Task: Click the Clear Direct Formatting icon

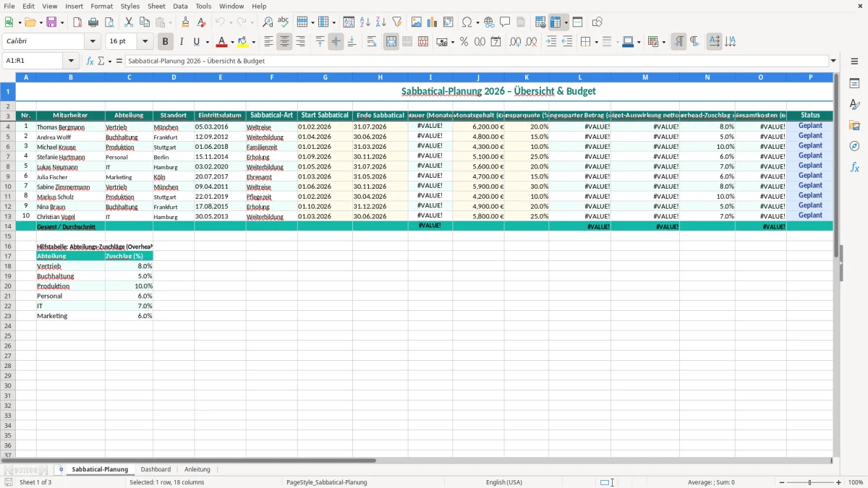Action: pos(201,22)
